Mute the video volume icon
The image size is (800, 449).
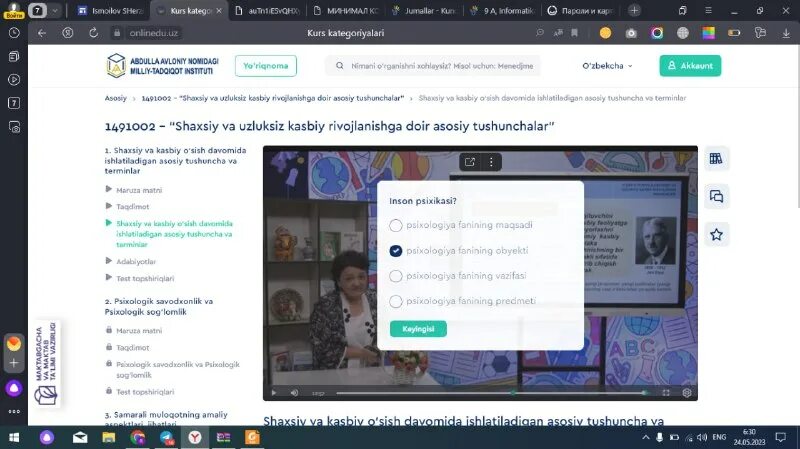tap(294, 392)
